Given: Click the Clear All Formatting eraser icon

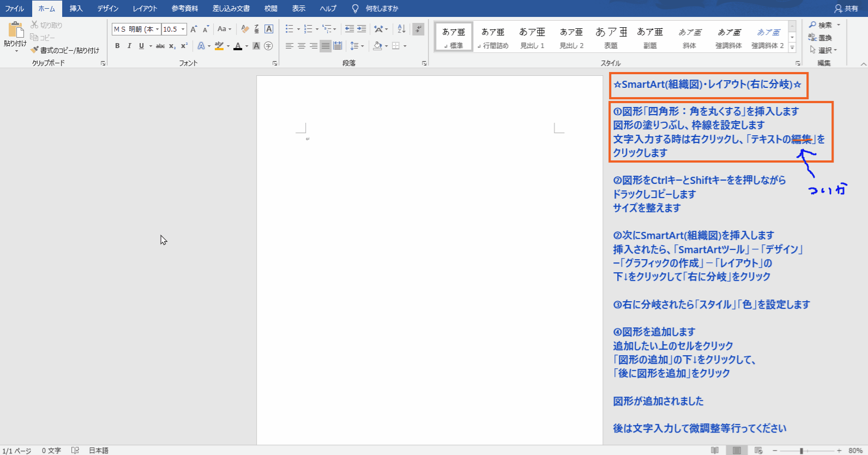Looking at the screenshot, I should 245,29.
